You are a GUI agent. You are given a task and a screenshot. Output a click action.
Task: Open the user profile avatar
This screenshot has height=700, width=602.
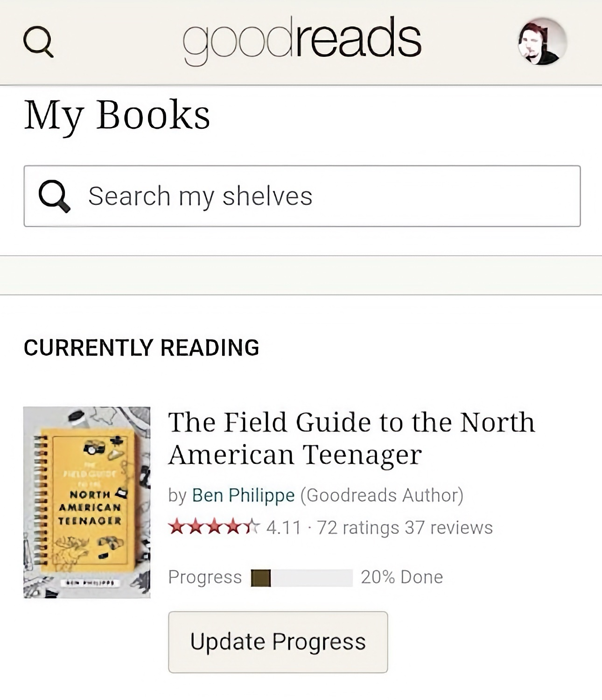[x=542, y=41]
